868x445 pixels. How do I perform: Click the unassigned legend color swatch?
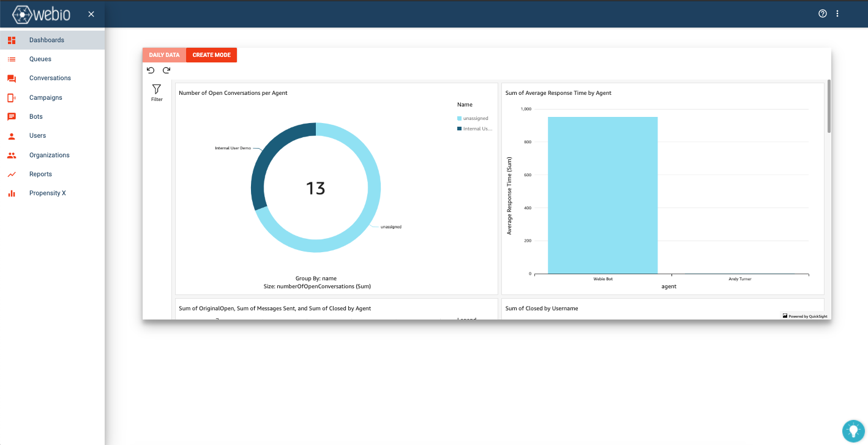click(459, 118)
